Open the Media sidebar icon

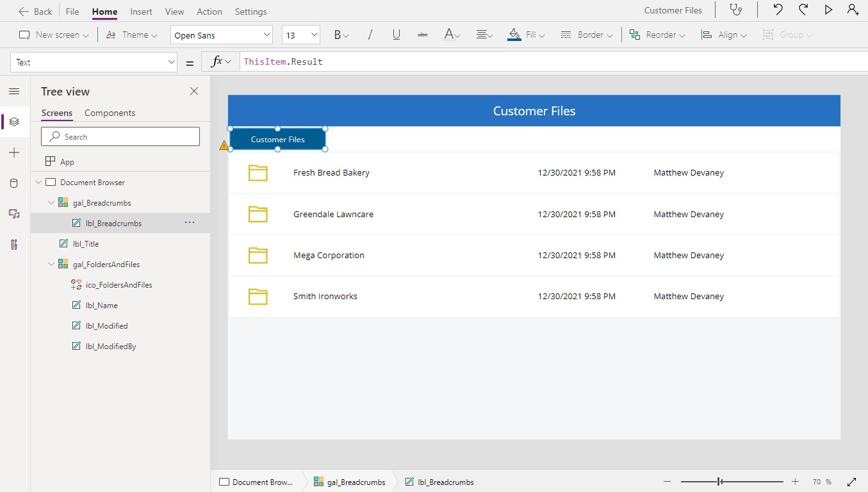(14, 214)
